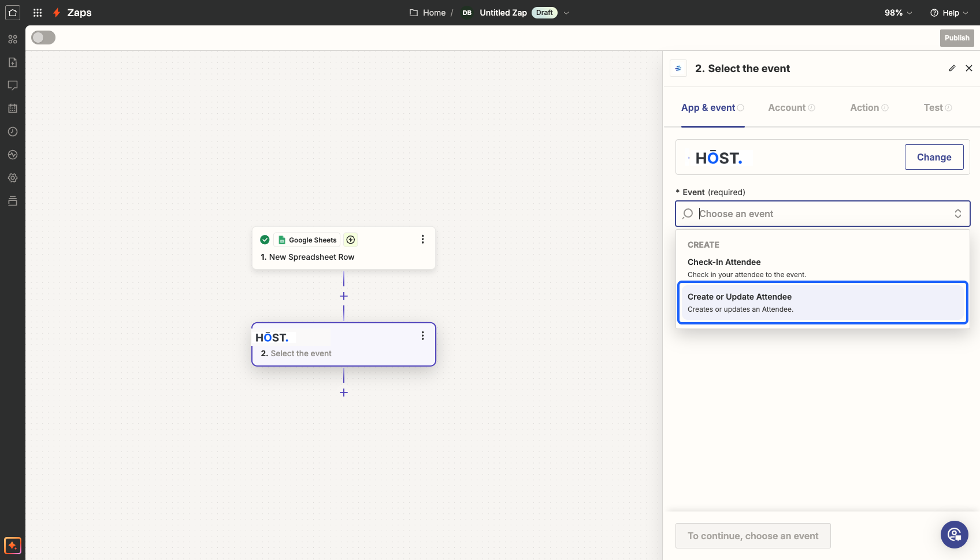This screenshot has height=560, width=980.
Task: Open the versions stack icon in sidebar
Action: tap(13, 201)
